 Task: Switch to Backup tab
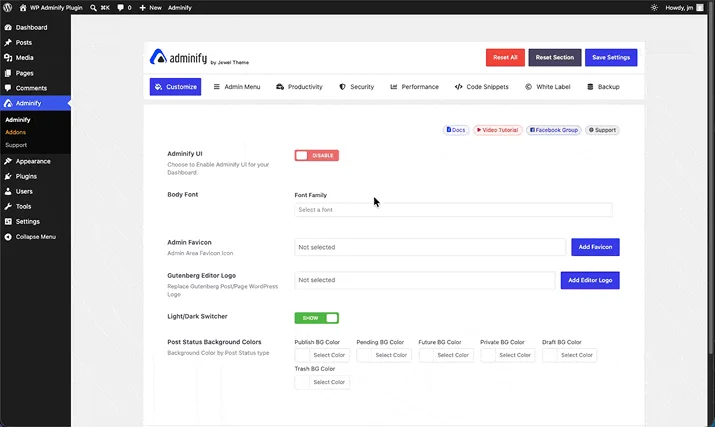603,87
